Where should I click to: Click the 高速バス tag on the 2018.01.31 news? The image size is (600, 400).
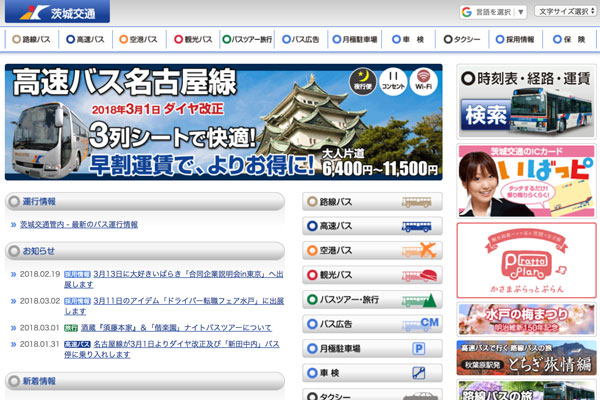pos(77,344)
